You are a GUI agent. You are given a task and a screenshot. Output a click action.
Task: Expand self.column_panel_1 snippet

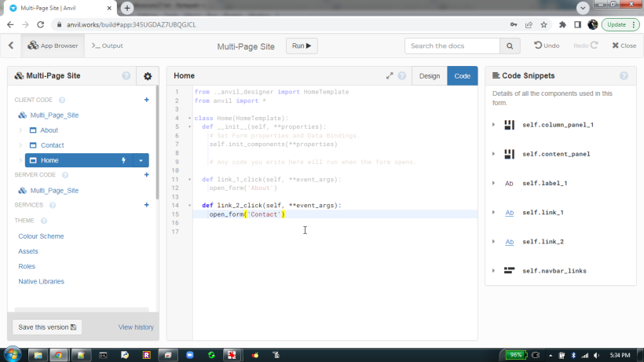pos(493,125)
